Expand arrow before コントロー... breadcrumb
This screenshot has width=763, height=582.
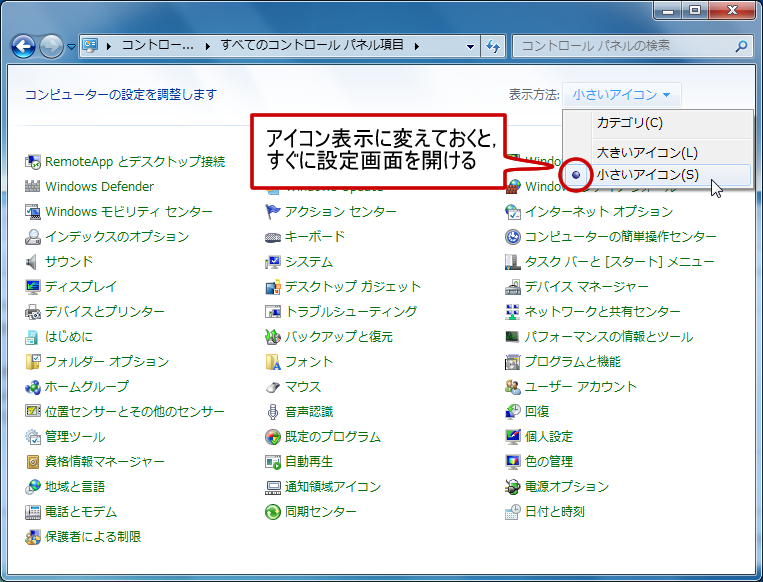point(109,47)
